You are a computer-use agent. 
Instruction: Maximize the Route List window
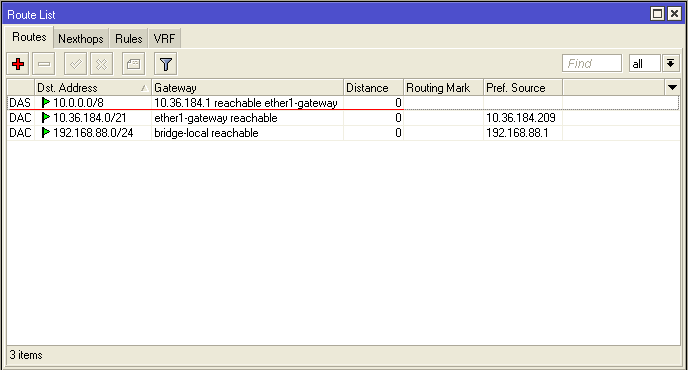click(x=657, y=14)
